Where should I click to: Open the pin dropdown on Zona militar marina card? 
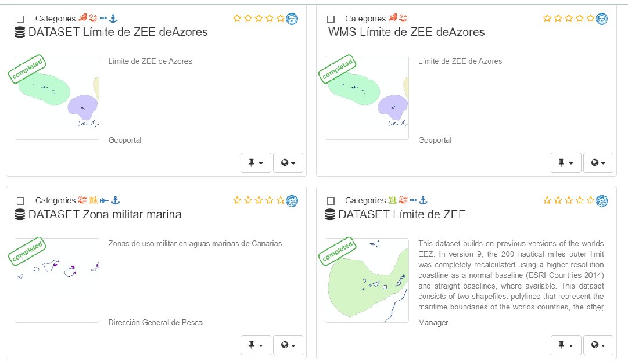256,345
